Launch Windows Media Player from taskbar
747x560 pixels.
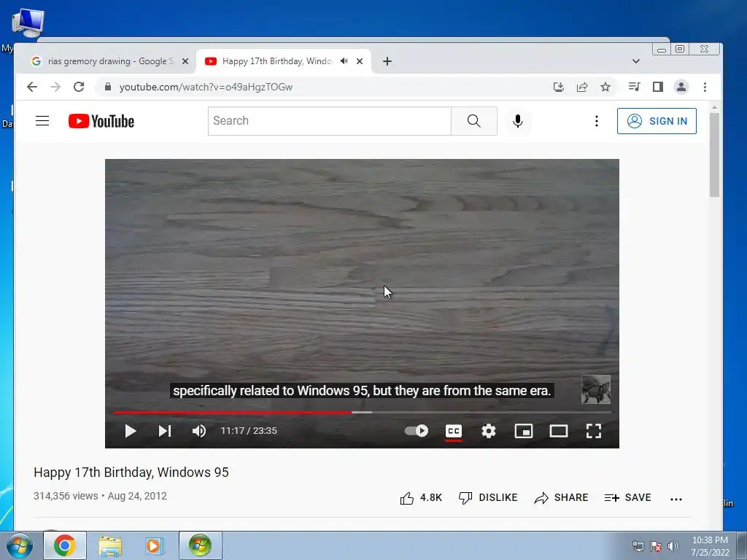coord(155,545)
